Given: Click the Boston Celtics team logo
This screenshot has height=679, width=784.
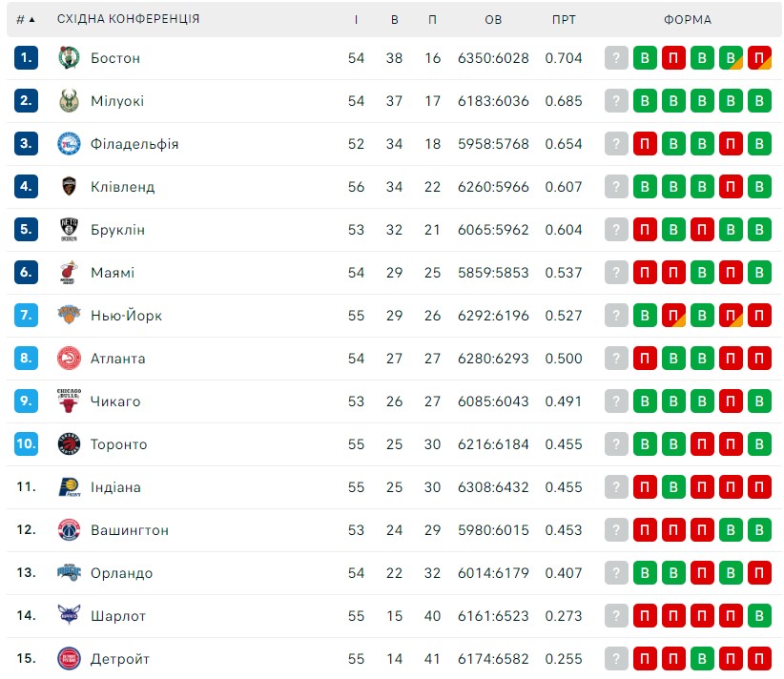Looking at the screenshot, I should pyautogui.click(x=69, y=58).
